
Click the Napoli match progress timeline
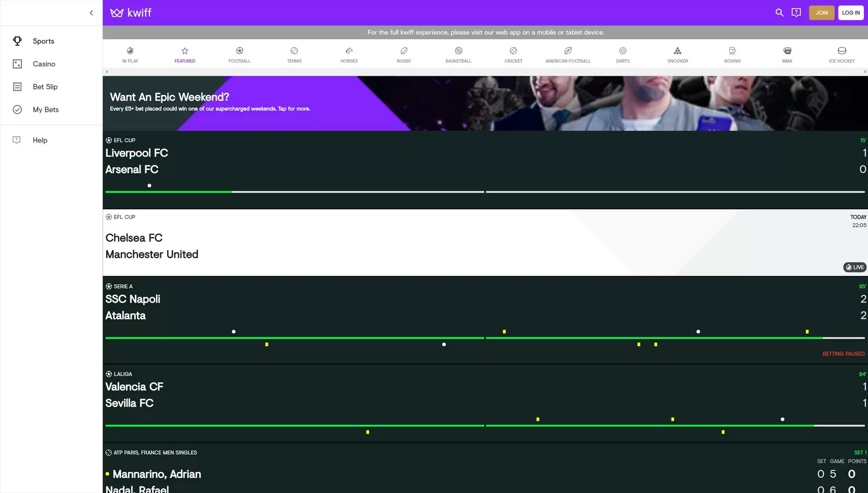(x=485, y=338)
